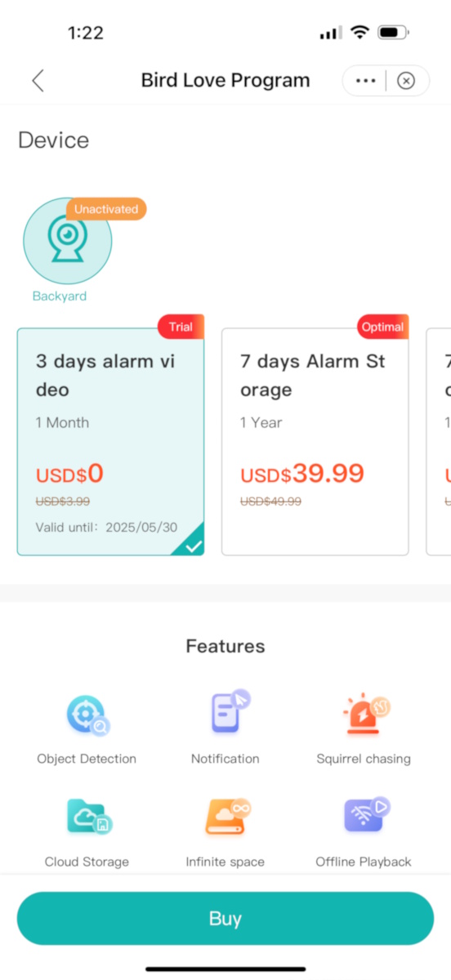Select the 3 days alarm video plan

tap(110, 442)
